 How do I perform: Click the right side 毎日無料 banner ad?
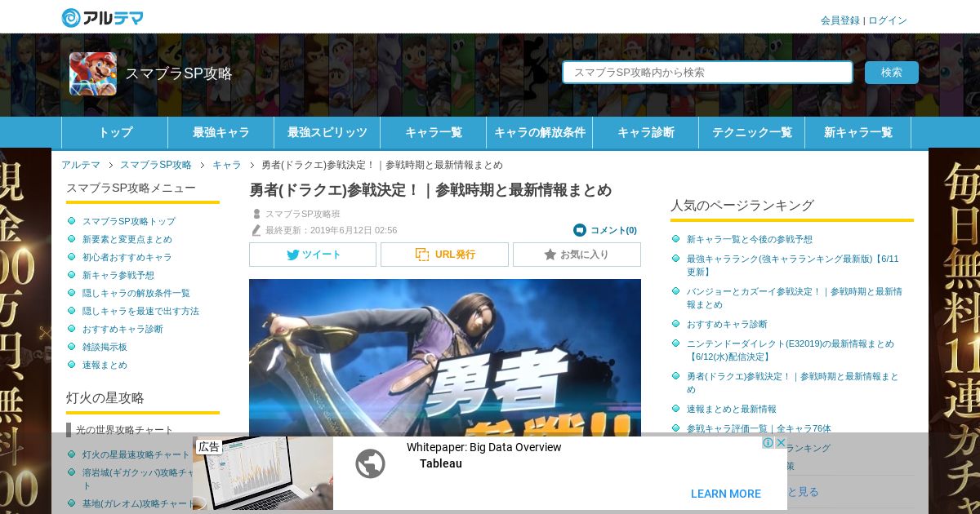click(x=954, y=330)
